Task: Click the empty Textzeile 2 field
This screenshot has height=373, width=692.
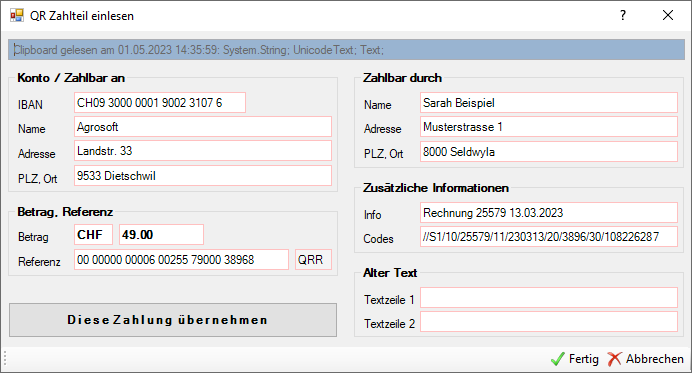Action: pyautogui.click(x=549, y=322)
